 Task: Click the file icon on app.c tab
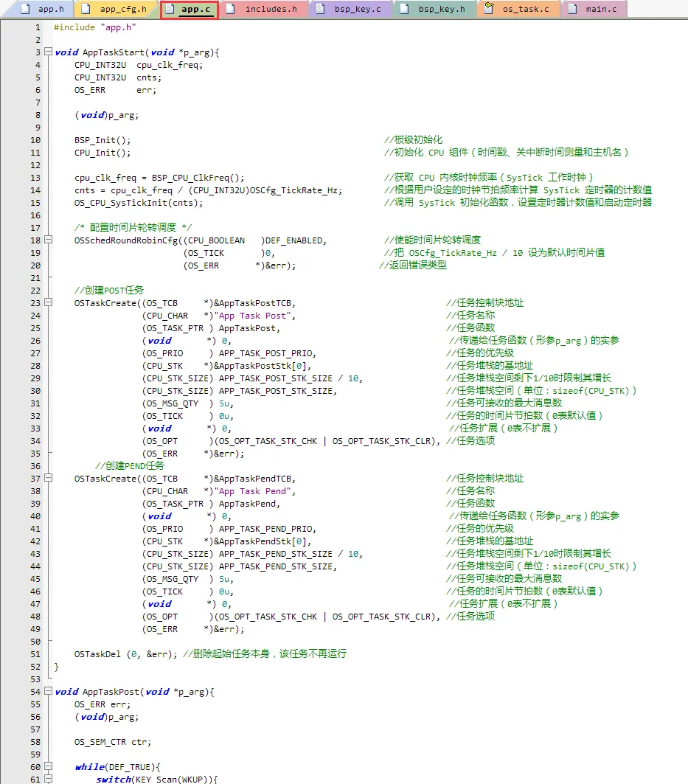(170, 9)
